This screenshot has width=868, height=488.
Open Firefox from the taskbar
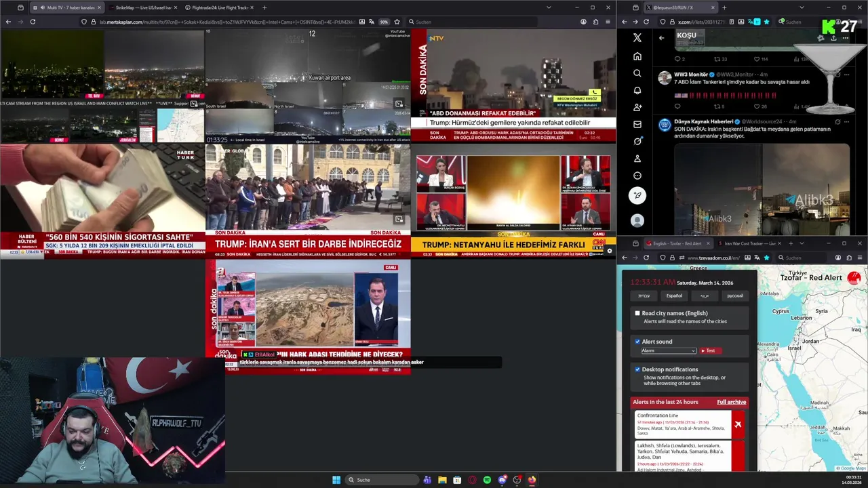click(x=532, y=480)
